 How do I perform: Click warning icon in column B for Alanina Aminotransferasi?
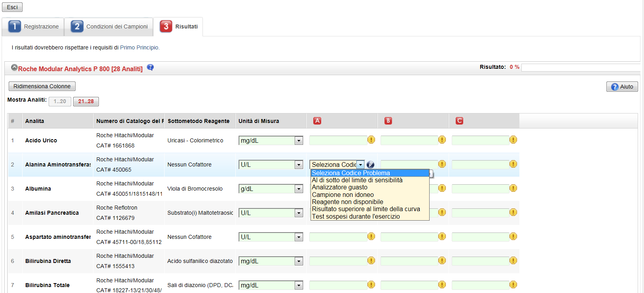(x=442, y=164)
